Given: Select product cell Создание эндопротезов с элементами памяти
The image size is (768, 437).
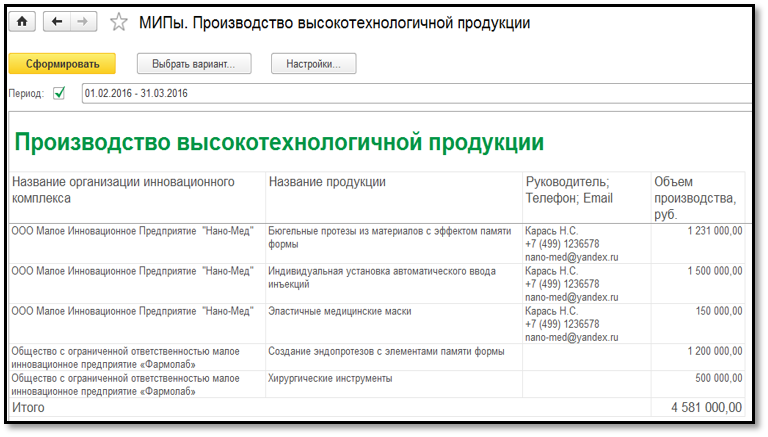Looking at the screenshot, I should [394, 357].
